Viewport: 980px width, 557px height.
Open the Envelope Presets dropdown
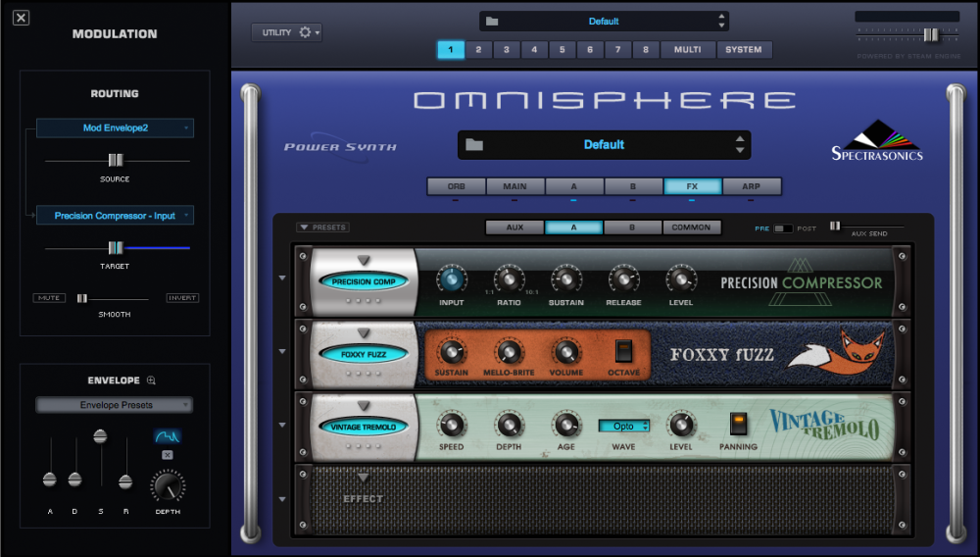pyautogui.click(x=115, y=405)
